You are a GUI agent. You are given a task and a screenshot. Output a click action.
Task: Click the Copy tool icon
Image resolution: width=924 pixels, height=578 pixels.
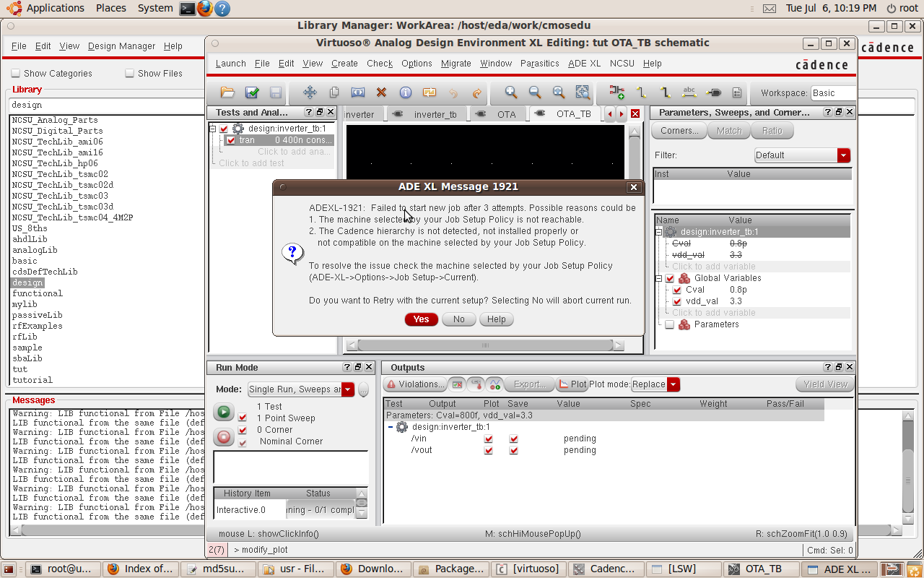334,92
